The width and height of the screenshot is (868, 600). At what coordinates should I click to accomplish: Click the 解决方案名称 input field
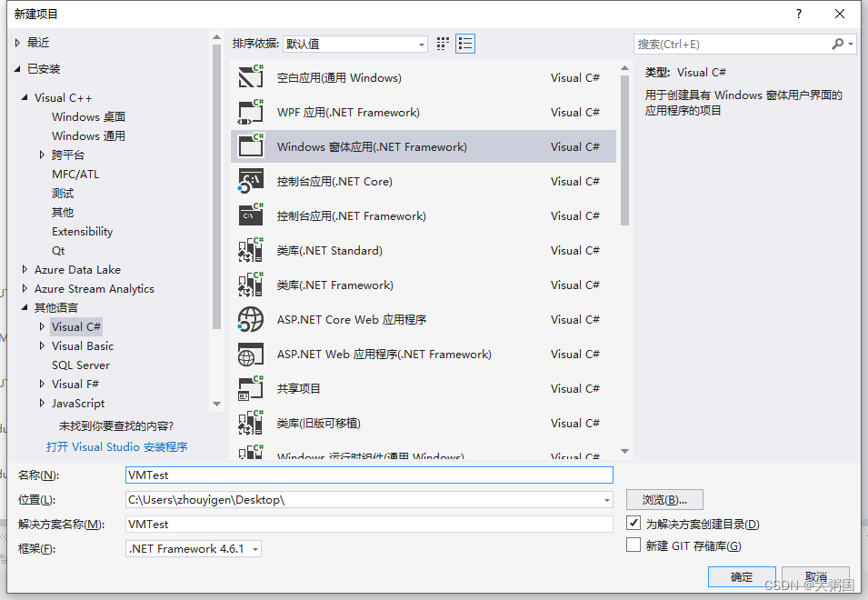tap(369, 525)
